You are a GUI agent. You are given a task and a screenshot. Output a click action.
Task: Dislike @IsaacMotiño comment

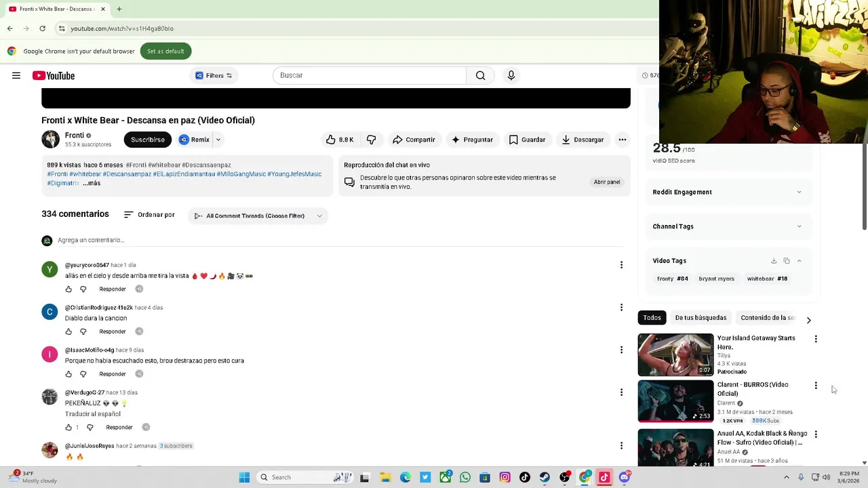click(x=83, y=374)
